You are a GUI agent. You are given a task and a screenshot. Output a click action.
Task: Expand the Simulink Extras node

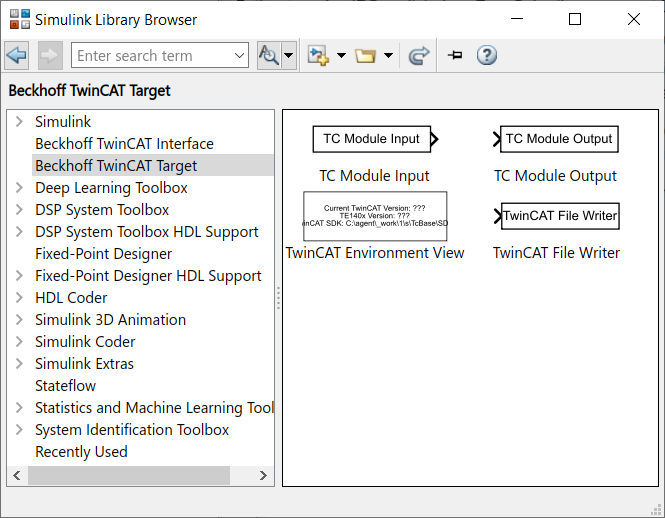19,364
